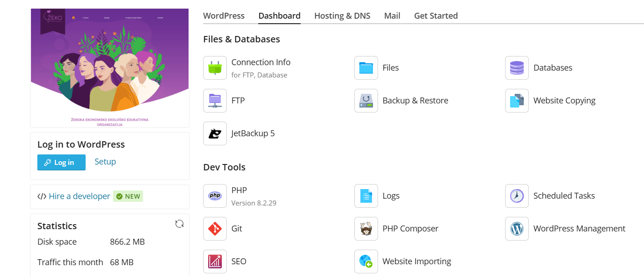Image resolution: width=644 pixels, height=277 pixels.
Task: Click the Log in to WordPress heading
Action: point(81,144)
